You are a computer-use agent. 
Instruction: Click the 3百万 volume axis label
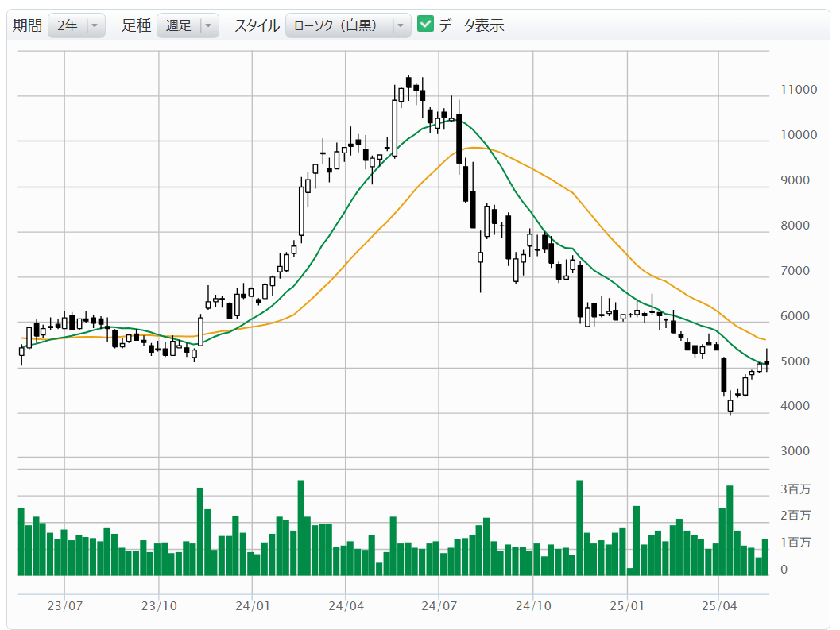pos(795,489)
